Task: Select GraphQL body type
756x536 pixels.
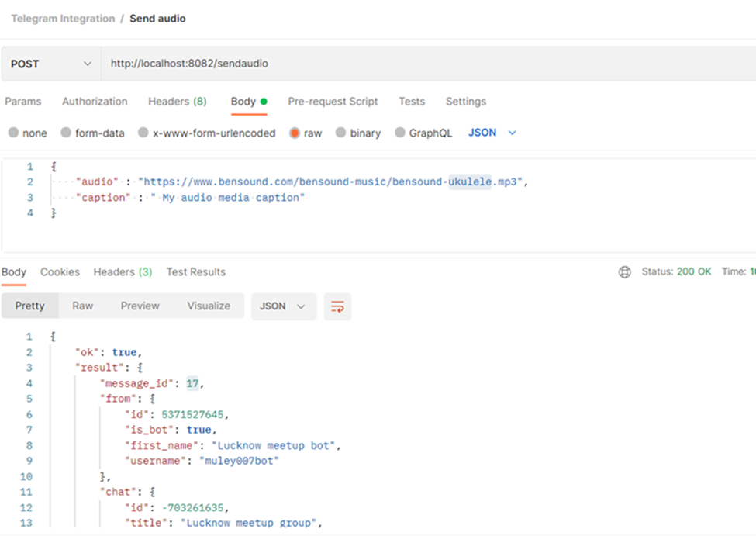Action: pos(400,133)
